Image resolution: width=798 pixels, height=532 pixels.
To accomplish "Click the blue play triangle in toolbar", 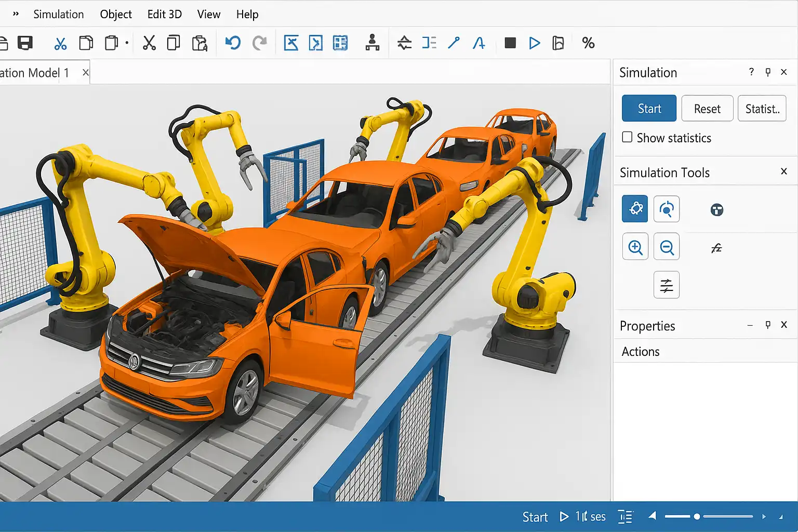I will [x=534, y=43].
